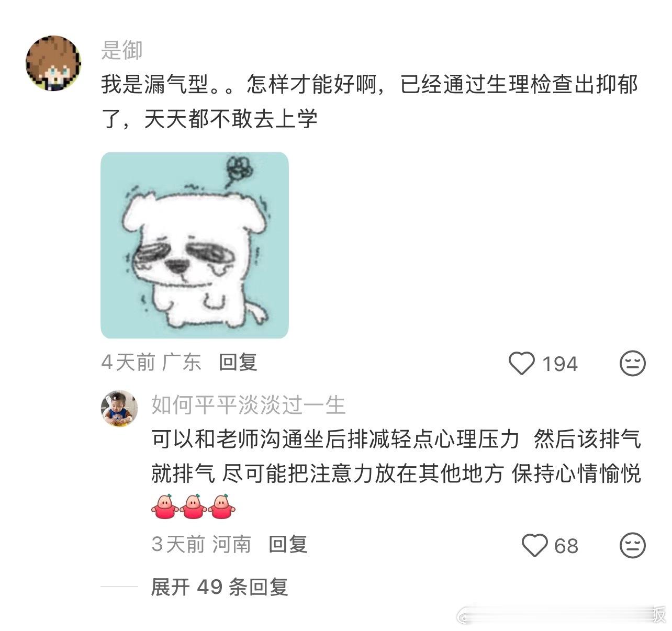Screen dimensions: 672x631
Task: Open username 是御
Action: point(122,50)
